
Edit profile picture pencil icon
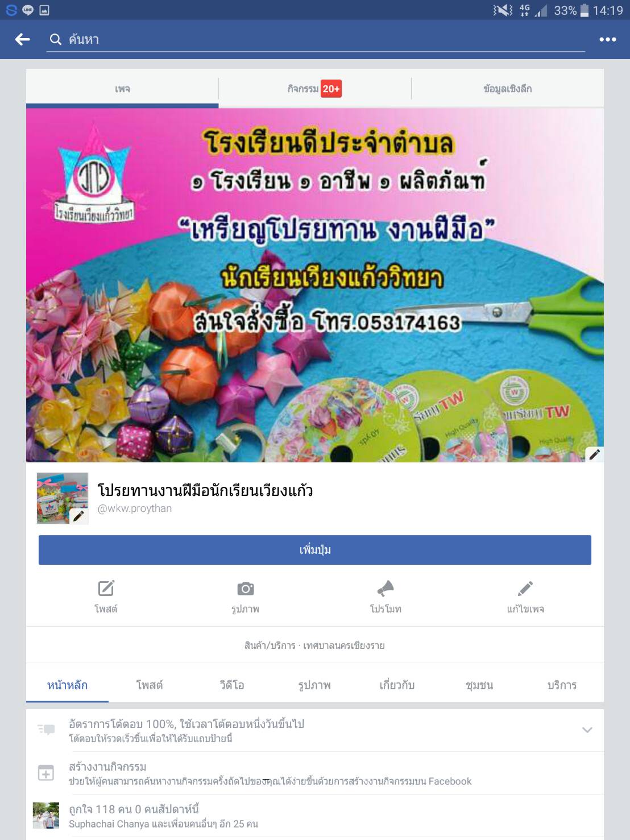pyautogui.click(x=78, y=516)
